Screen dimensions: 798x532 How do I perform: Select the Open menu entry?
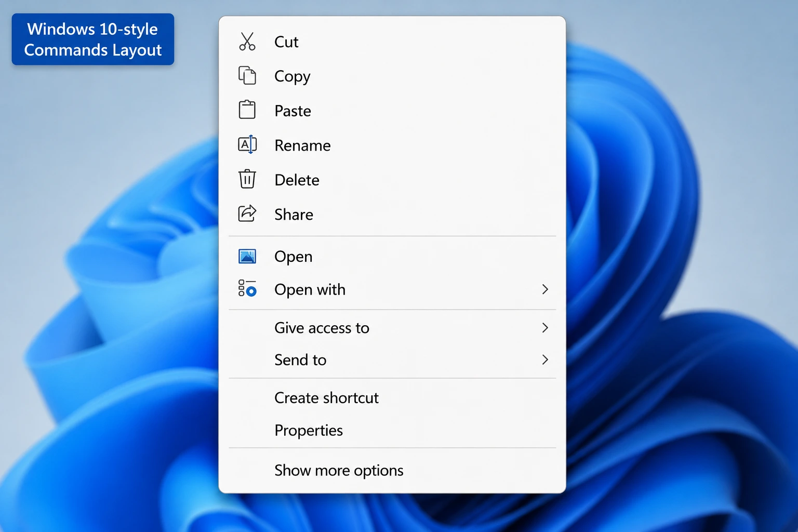tap(392, 256)
